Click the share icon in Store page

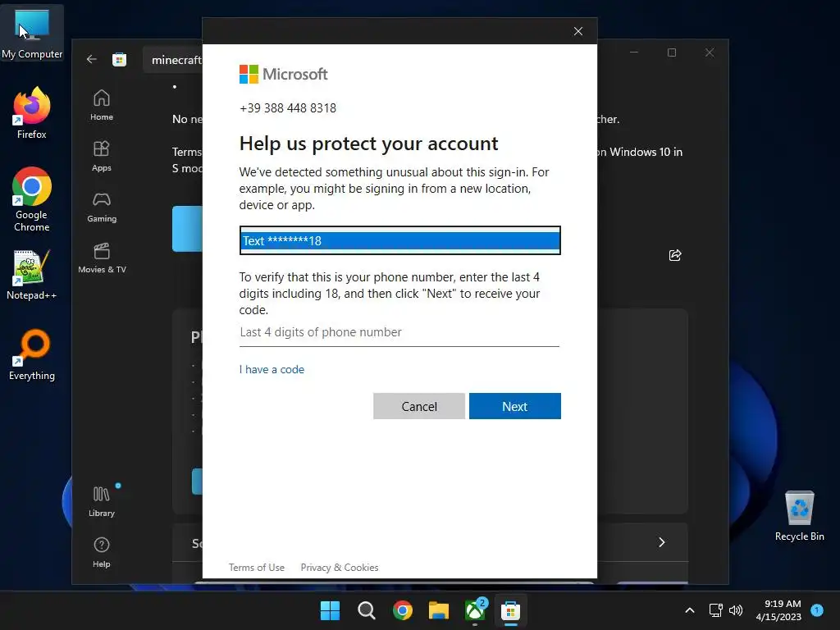tap(675, 255)
